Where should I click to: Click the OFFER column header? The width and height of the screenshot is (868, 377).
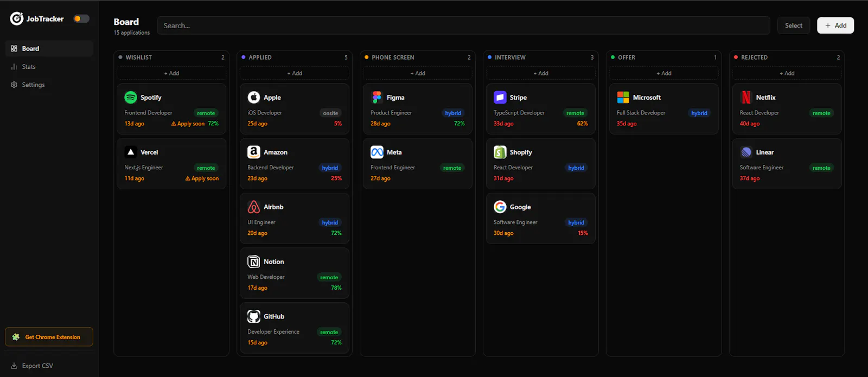pyautogui.click(x=627, y=57)
